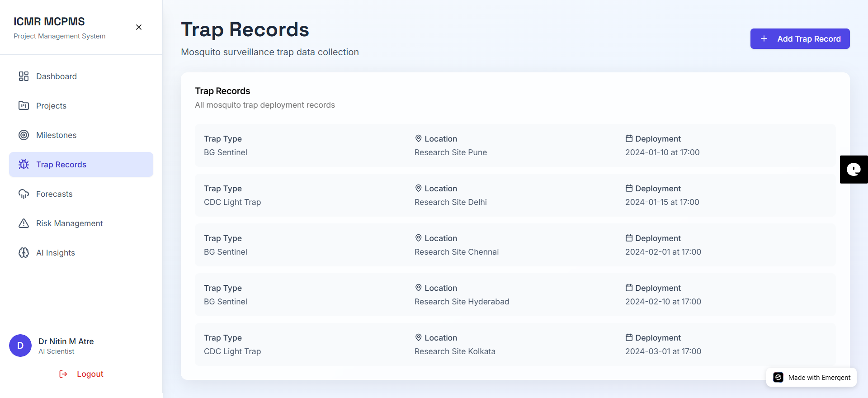Screen dimensions: 868x398
Task: Click the Trap Records bug icon
Action: point(24,165)
